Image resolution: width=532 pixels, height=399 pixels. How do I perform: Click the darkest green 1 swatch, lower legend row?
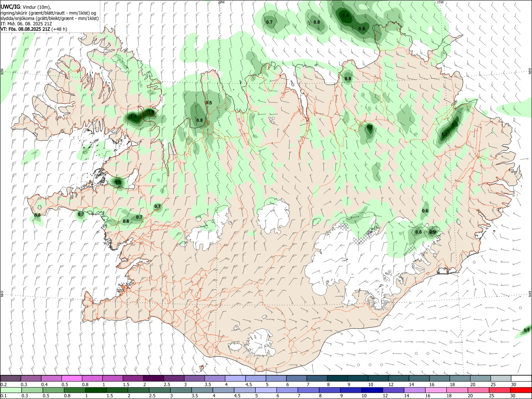pos(96,390)
